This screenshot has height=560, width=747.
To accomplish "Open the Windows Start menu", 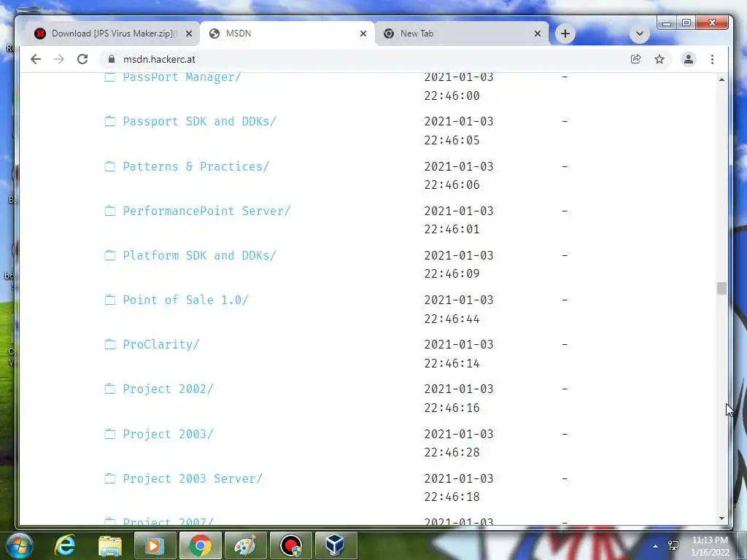I will point(20,545).
